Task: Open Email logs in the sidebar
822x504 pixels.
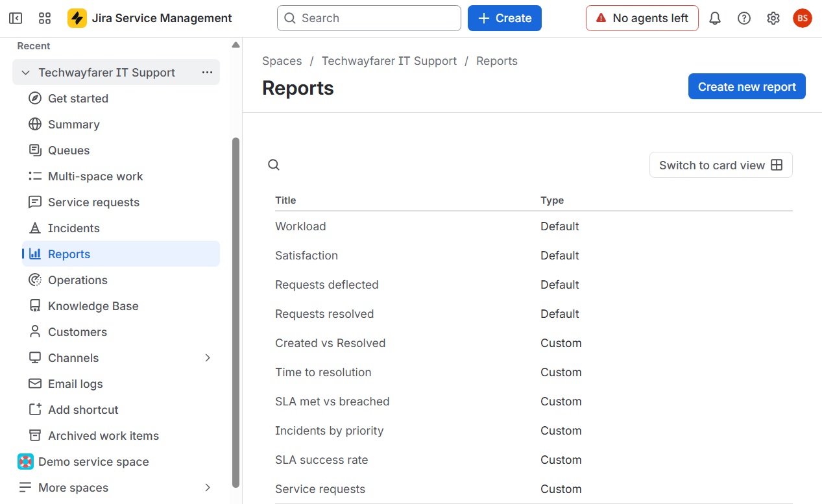Action: click(121, 384)
